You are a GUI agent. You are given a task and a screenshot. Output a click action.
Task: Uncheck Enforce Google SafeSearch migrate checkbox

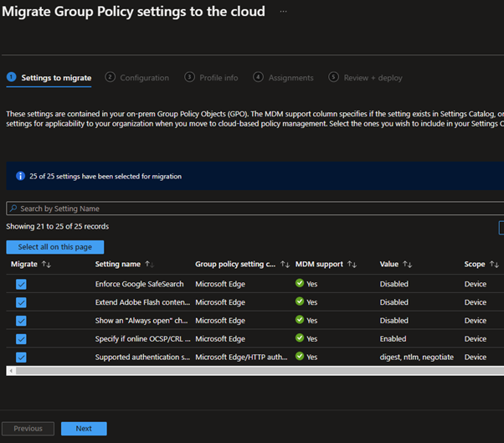(x=21, y=284)
